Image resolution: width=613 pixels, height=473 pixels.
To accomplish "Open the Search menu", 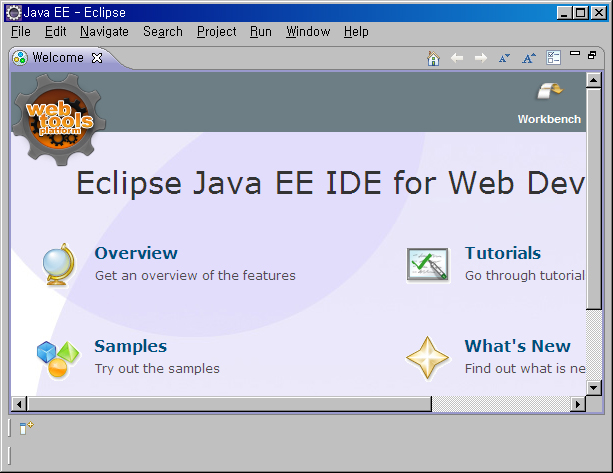I will coord(163,32).
